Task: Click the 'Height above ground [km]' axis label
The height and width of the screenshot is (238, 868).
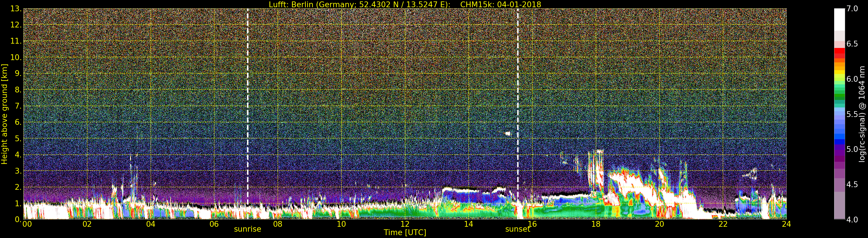Action: (4, 114)
